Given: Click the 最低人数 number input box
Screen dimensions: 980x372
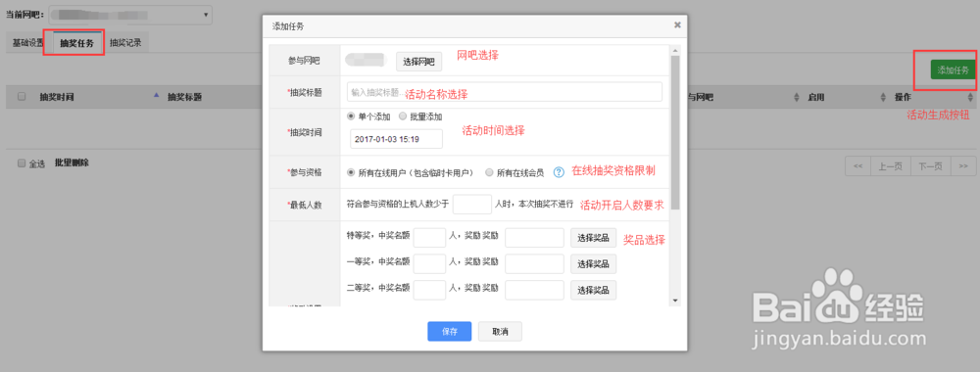Looking at the screenshot, I should tap(472, 204).
